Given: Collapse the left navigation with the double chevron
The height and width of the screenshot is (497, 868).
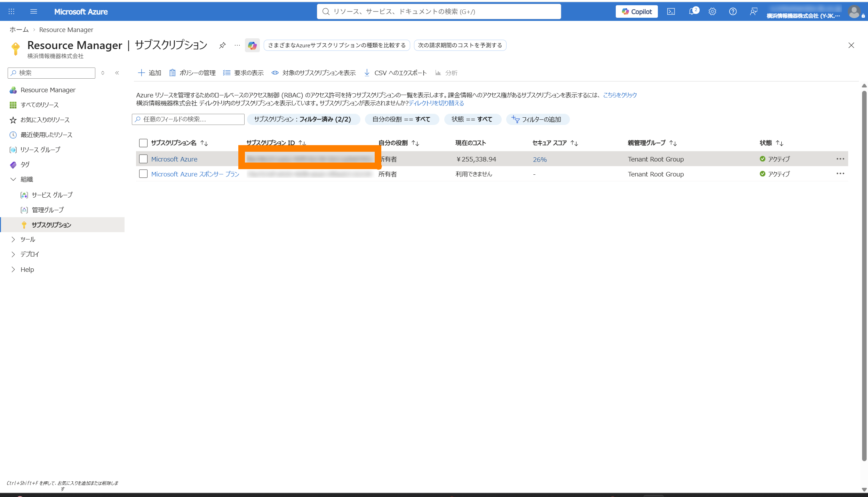Looking at the screenshot, I should (117, 73).
